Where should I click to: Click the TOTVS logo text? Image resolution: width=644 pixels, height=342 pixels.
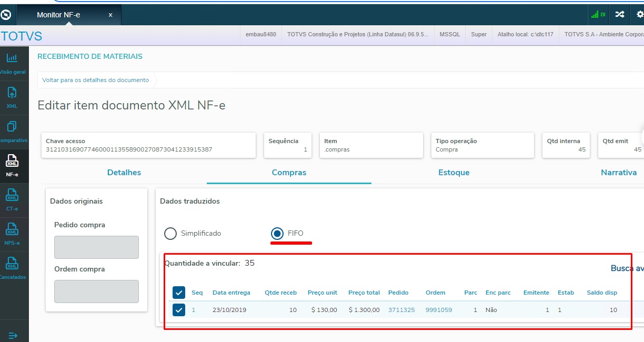(x=22, y=36)
